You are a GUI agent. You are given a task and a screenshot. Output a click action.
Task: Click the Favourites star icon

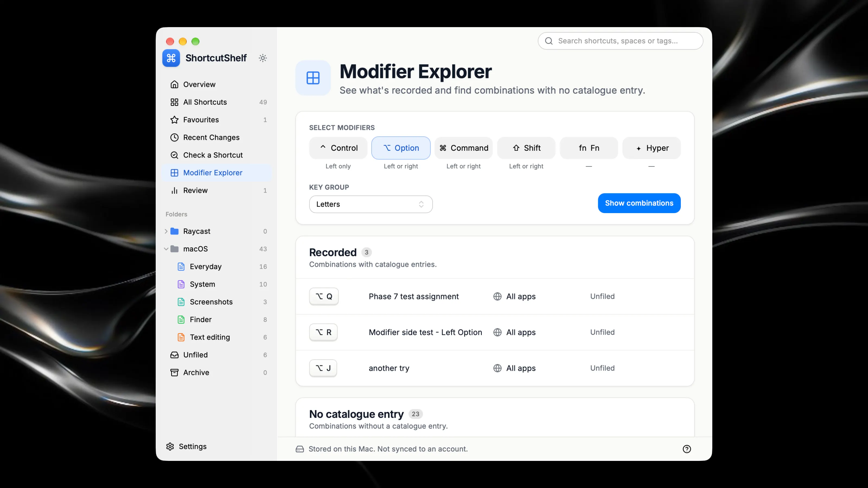coord(174,120)
